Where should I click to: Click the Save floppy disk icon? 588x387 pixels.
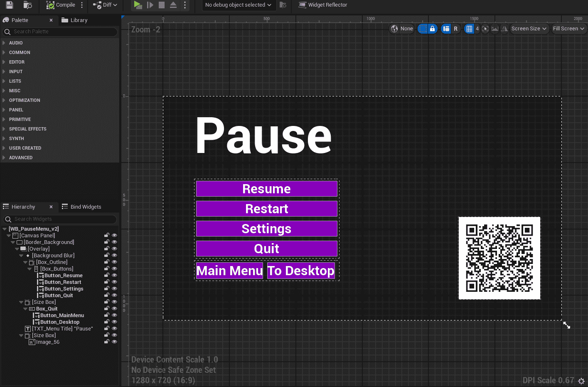pos(9,5)
